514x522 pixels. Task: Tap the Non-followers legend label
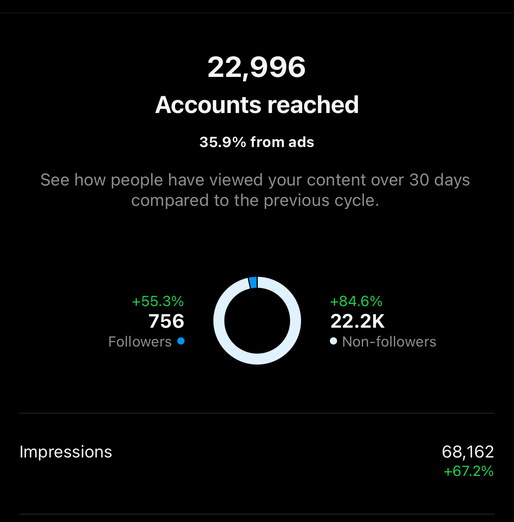[389, 342]
